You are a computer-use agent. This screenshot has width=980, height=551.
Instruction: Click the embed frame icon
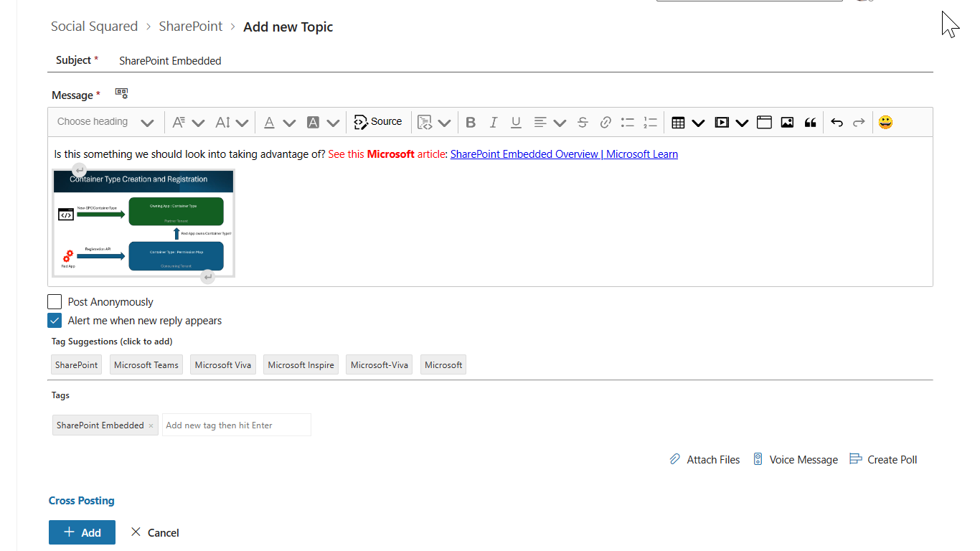(x=764, y=123)
